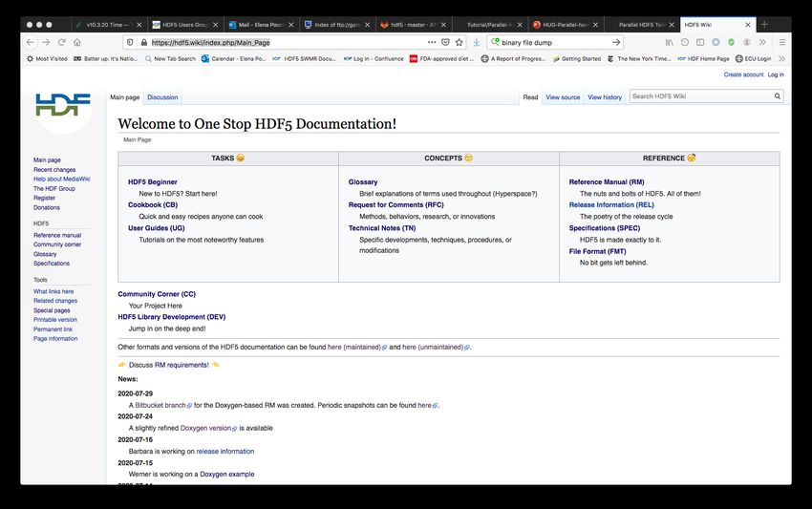Image resolution: width=812 pixels, height=509 pixels.
Task: Click the search go arrow in search box
Action: click(x=616, y=42)
